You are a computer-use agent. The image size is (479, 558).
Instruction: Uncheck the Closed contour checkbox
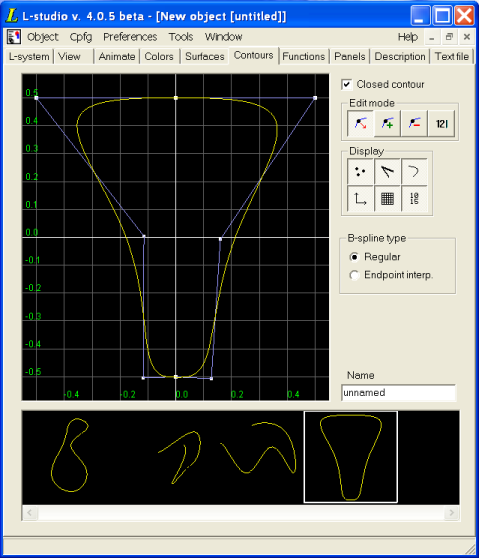347,84
